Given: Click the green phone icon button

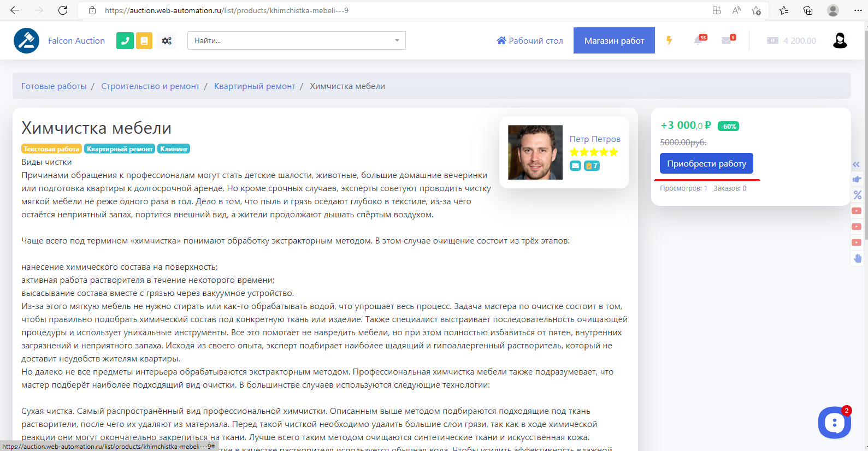Looking at the screenshot, I should 125,40.
